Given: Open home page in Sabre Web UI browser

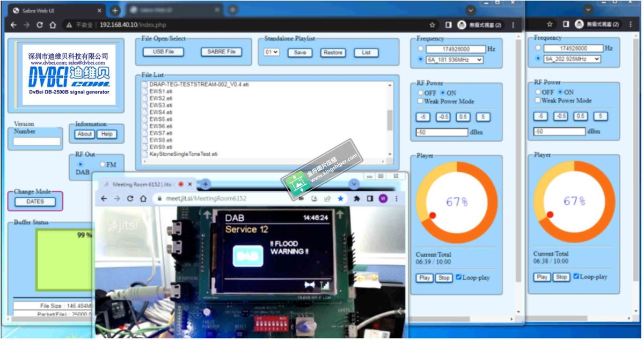Looking at the screenshot, I should click(x=53, y=25).
